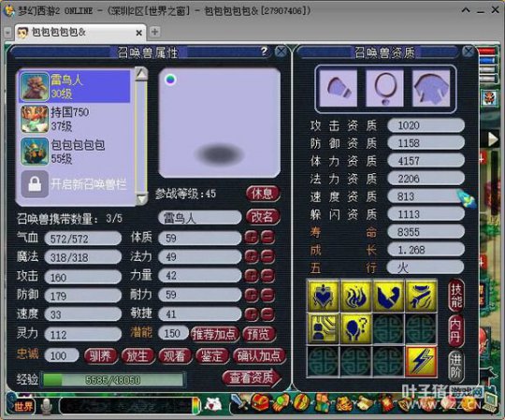Click minus button for 力量 attribute
Viewport: 505px width, 420px height.
[267, 275]
